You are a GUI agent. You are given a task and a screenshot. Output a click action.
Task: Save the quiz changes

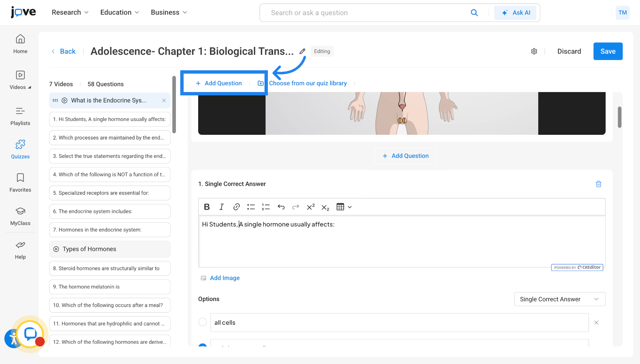point(608,51)
